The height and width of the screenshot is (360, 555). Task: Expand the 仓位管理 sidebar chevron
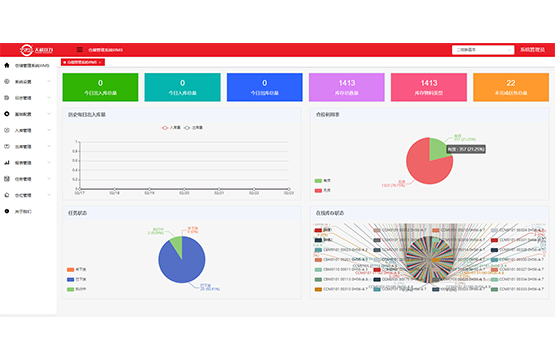tap(49, 195)
